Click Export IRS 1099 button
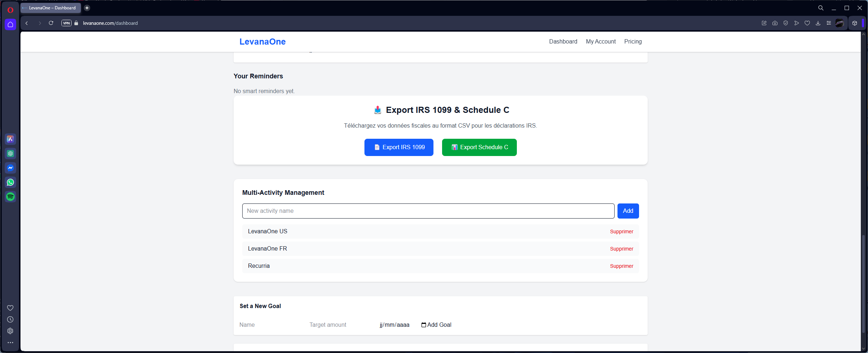The image size is (868, 353). coord(399,147)
